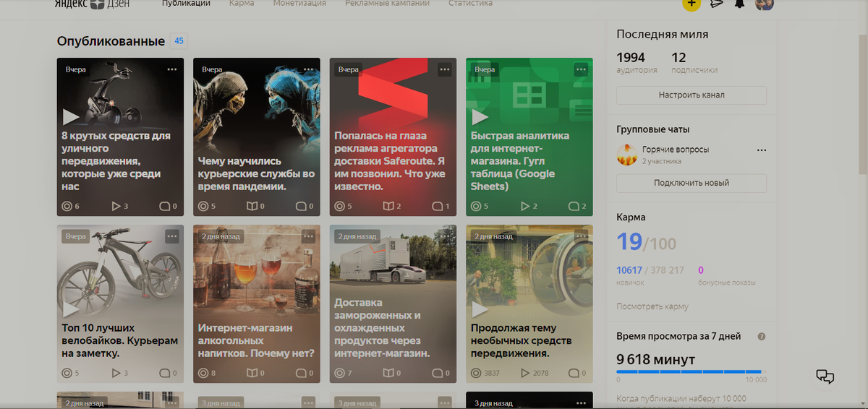This screenshot has width=868, height=409.
Task: Open the paper plane messages icon
Action: coord(716,4)
